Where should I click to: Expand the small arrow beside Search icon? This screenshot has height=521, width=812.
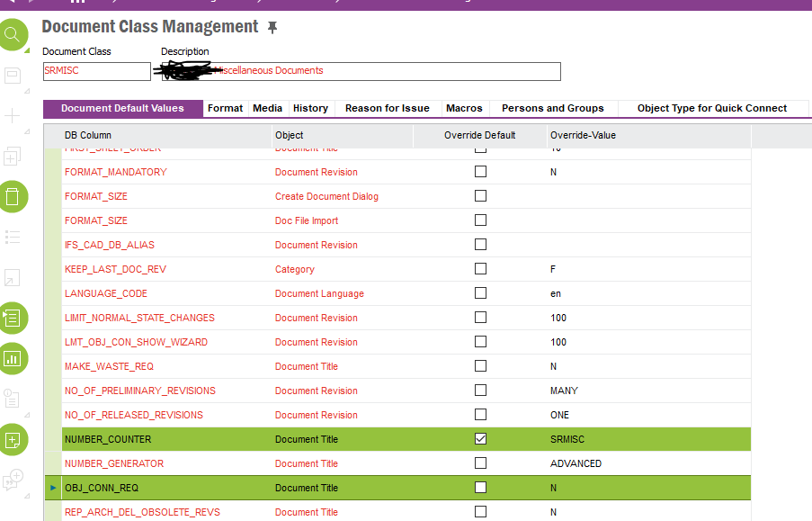[27, 50]
